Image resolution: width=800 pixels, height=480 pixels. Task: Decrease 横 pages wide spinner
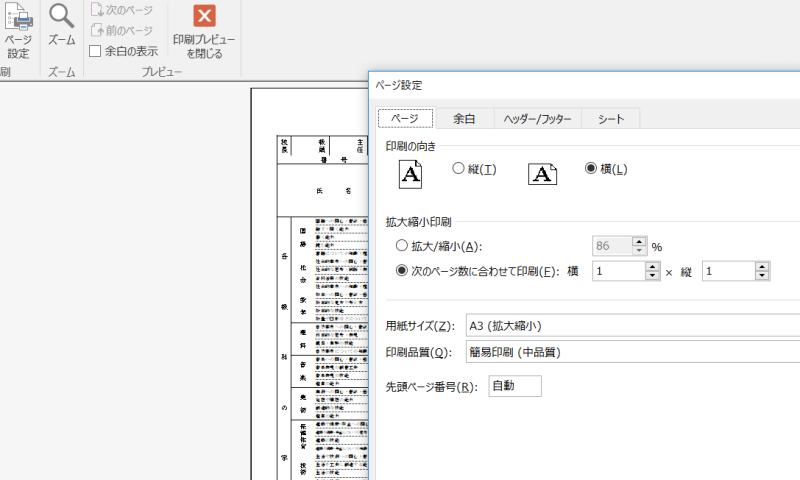tap(652, 275)
